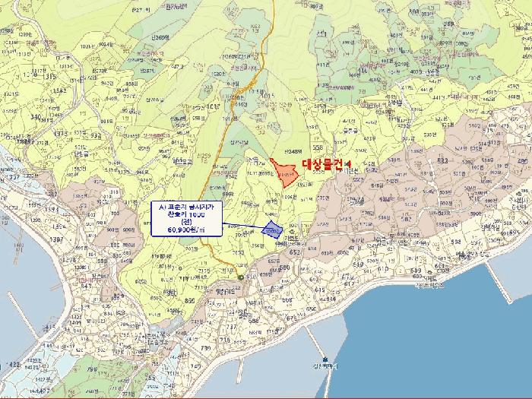Image resolution: width=532 pixels, height=399 pixels.
Task: Click the lot number 680 label
Action: (285, 268)
